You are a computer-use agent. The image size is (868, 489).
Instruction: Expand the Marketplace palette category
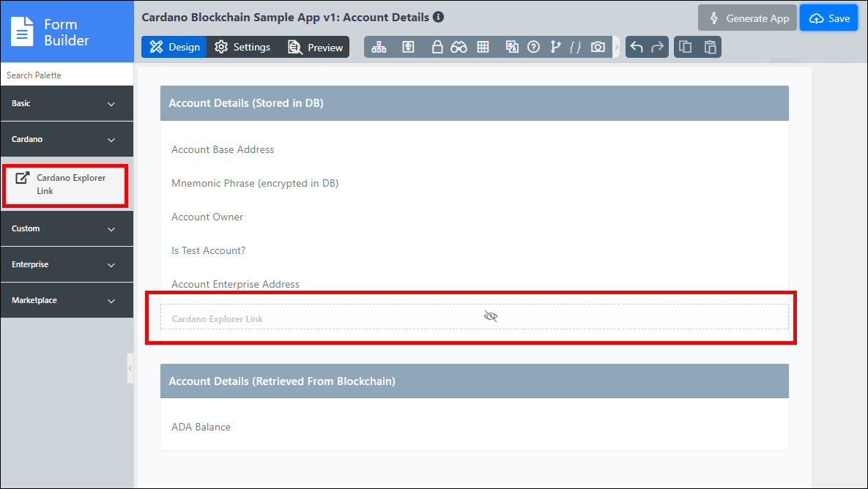tap(67, 300)
